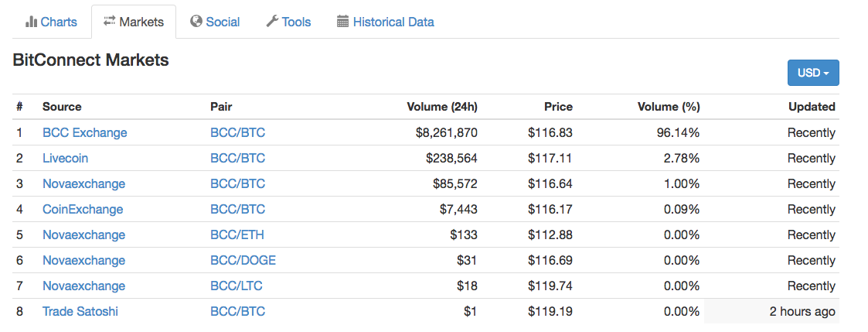Click the $119.74 price cell
The image size is (868, 332).
[550, 286]
